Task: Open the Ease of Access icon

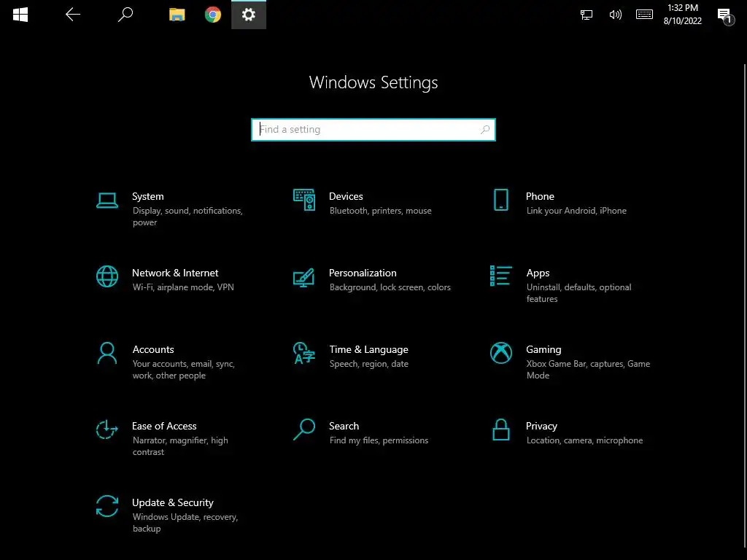Action: [x=107, y=429]
